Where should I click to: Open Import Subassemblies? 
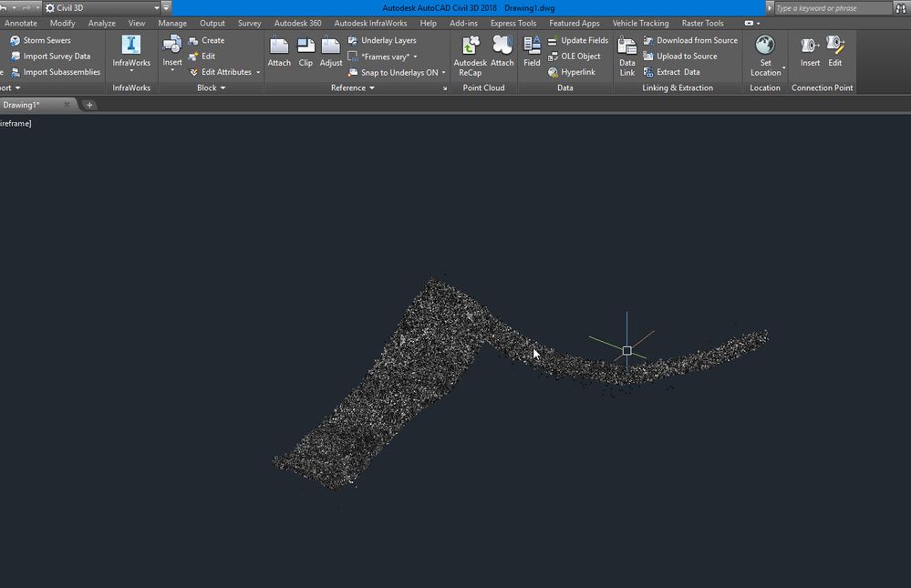[56, 72]
